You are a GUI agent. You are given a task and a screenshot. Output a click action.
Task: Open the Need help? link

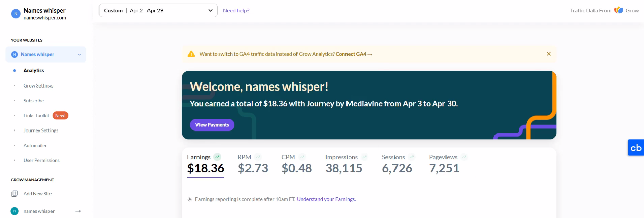[x=236, y=10]
